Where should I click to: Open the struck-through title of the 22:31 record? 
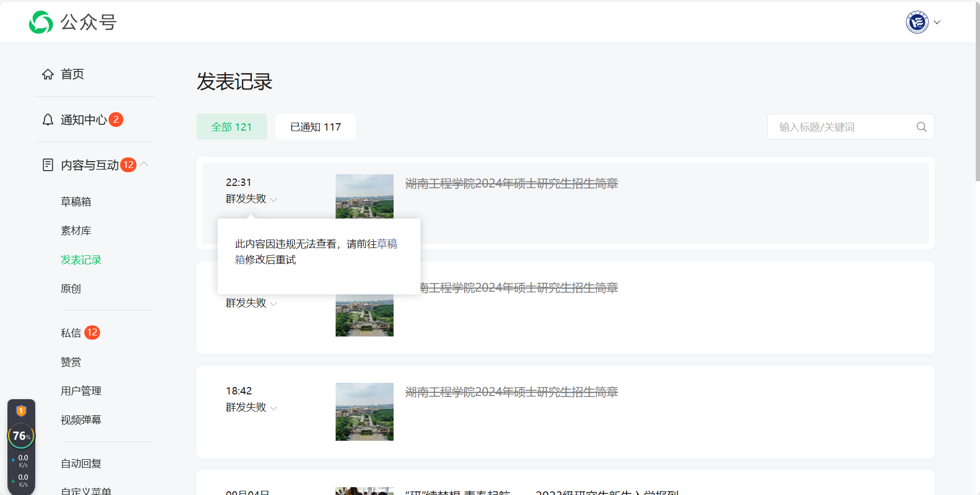pyautogui.click(x=512, y=183)
